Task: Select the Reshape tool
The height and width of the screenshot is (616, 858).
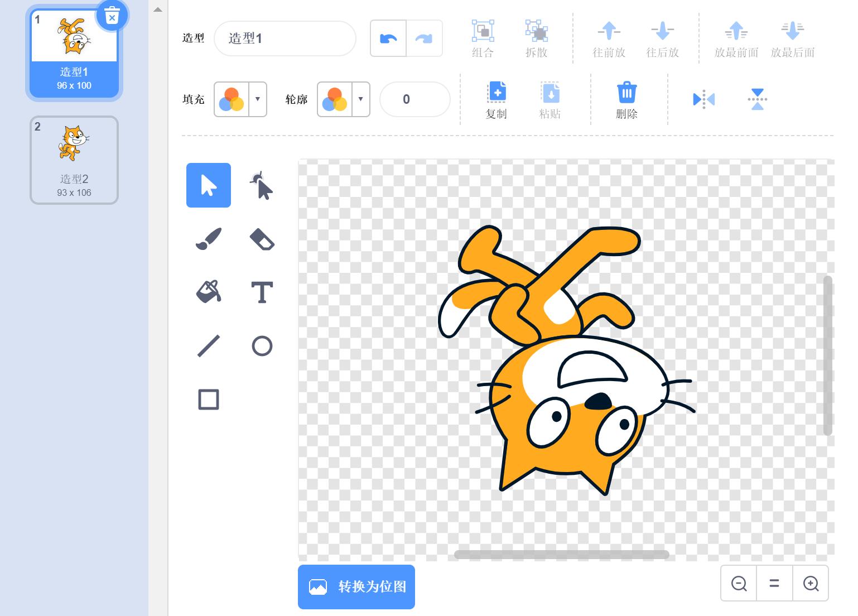Action: [262, 185]
